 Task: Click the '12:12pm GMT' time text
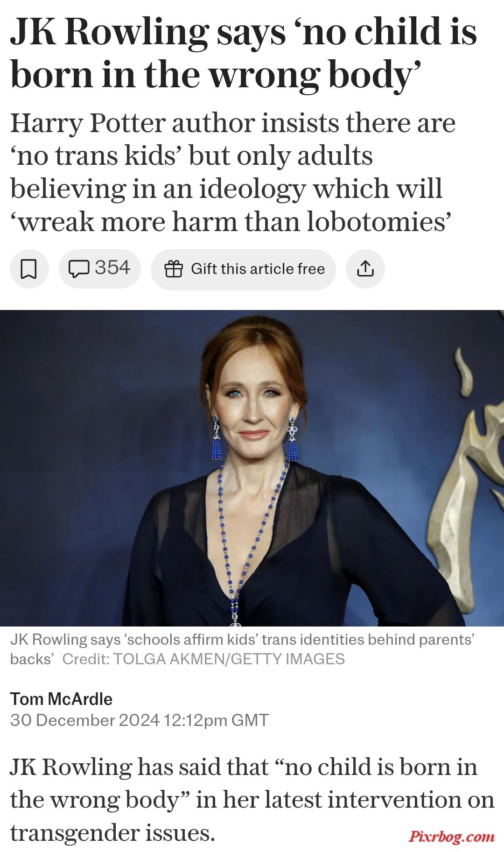pyautogui.click(x=217, y=720)
